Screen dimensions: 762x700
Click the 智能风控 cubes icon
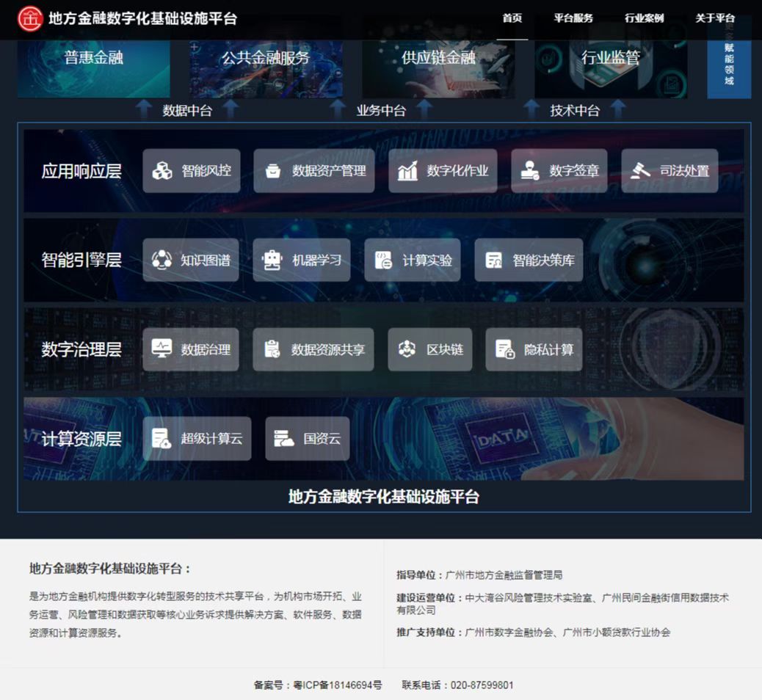(x=162, y=171)
